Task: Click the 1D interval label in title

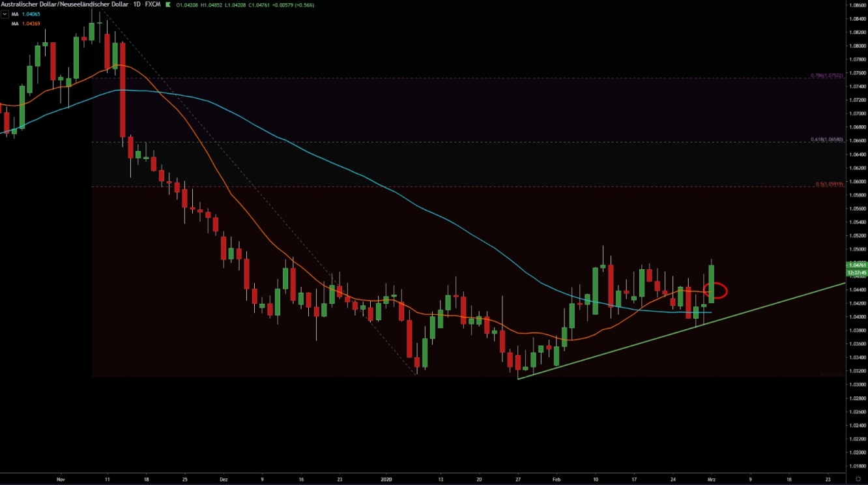Action: pos(137,5)
